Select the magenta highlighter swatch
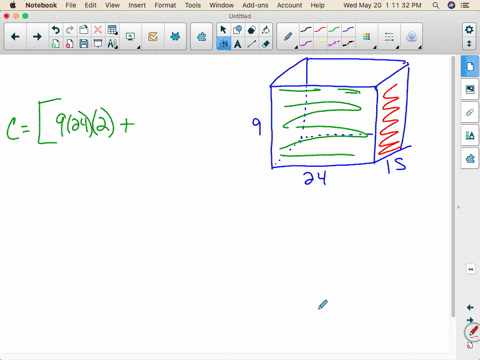This screenshot has height=360, width=480. (334, 43)
